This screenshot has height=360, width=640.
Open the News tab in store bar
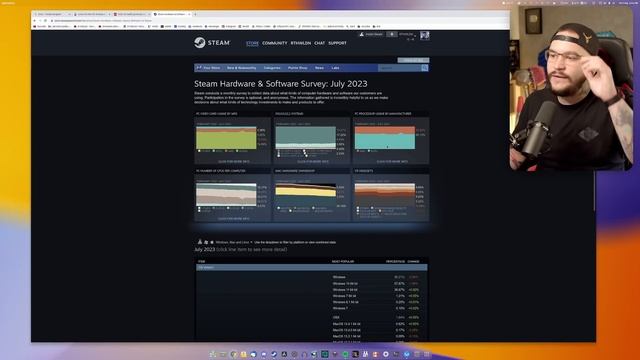pyautogui.click(x=319, y=68)
